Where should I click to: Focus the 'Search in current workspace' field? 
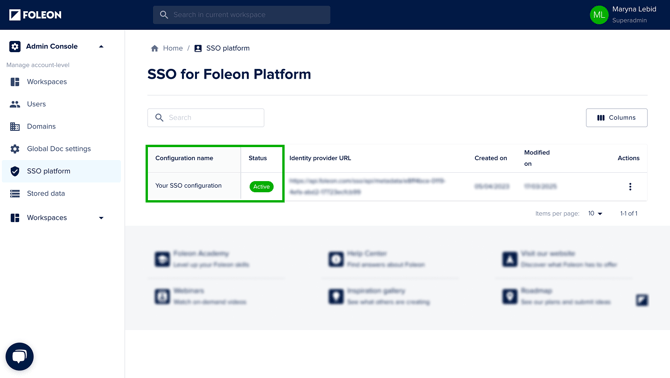coord(241,15)
